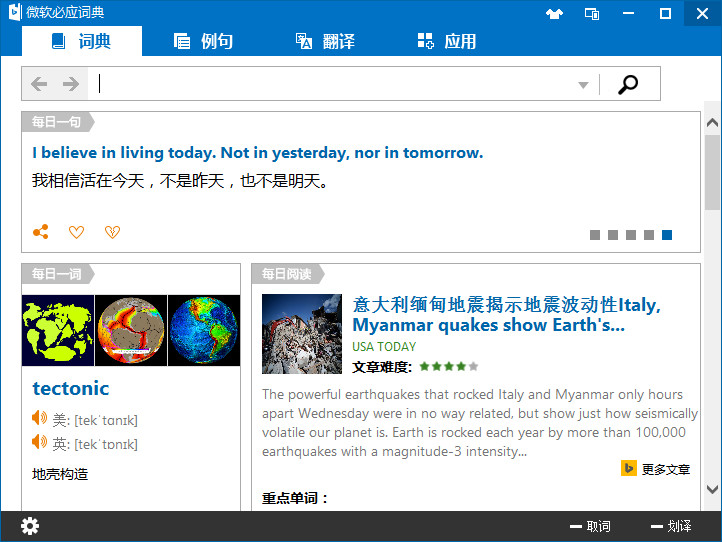This screenshot has height=542, width=722.
Task: Select the fourth daily sentence page dot
Action: coord(649,235)
